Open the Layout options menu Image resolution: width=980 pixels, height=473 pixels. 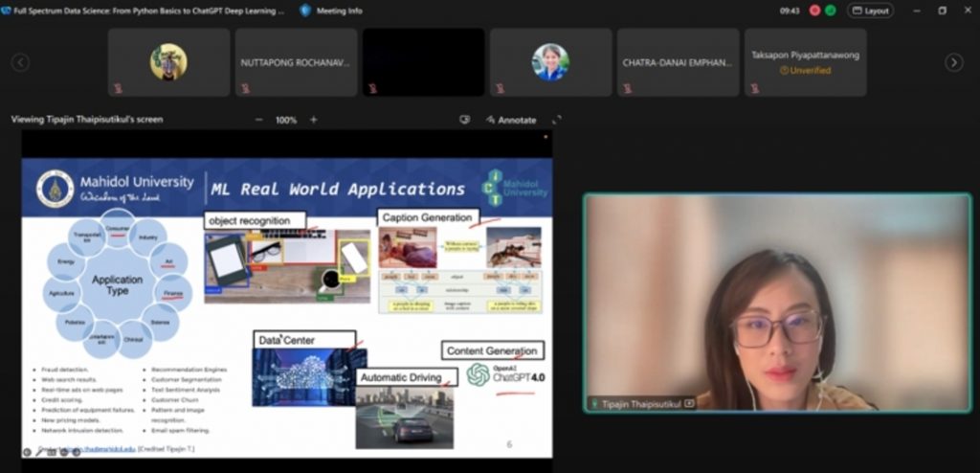click(x=870, y=11)
